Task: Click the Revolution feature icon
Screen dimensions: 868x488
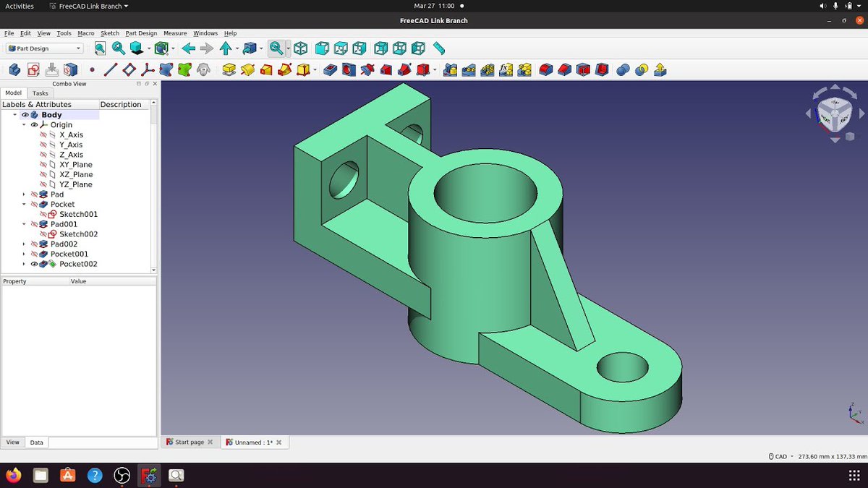Action: coord(248,70)
